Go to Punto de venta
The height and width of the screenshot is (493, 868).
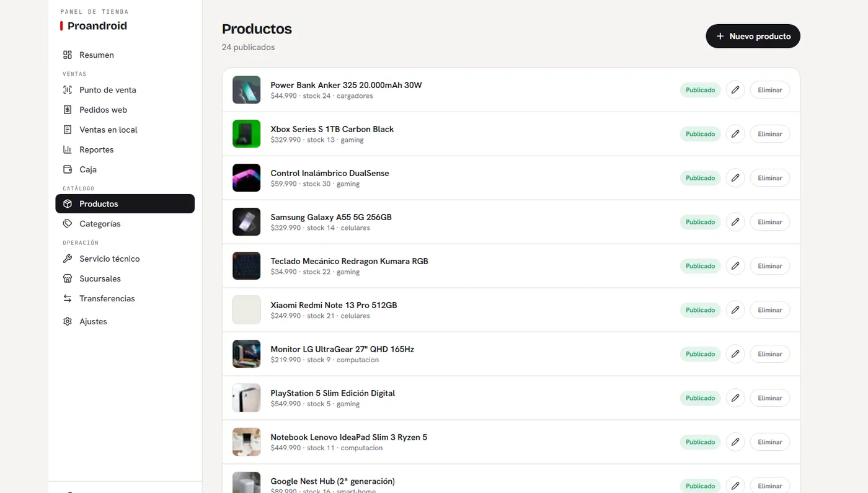125,90
